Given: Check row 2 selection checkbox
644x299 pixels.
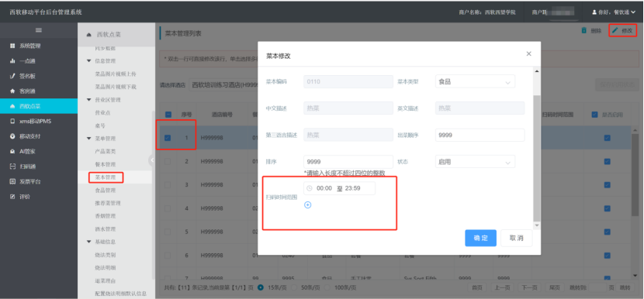Looking at the screenshot, I should [x=168, y=162].
